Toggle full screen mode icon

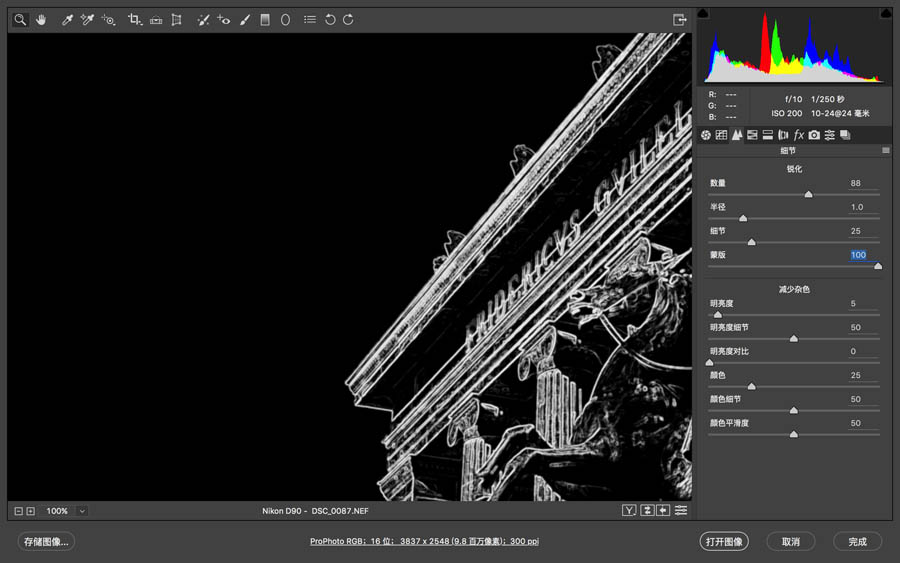click(x=679, y=20)
